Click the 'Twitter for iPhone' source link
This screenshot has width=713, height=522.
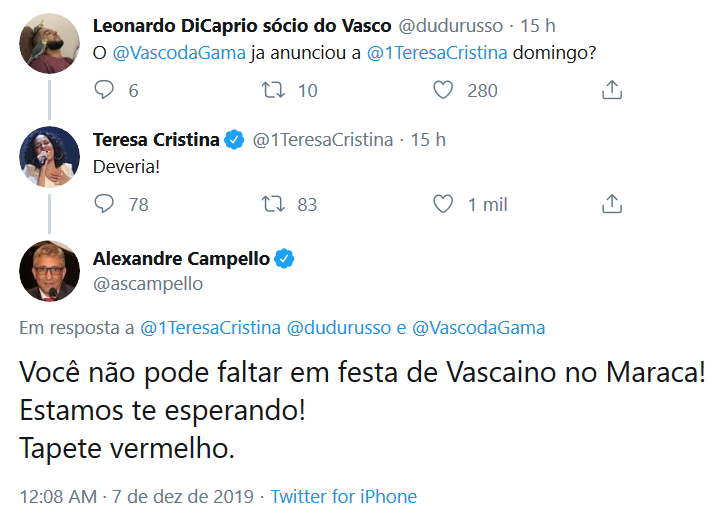(x=344, y=496)
